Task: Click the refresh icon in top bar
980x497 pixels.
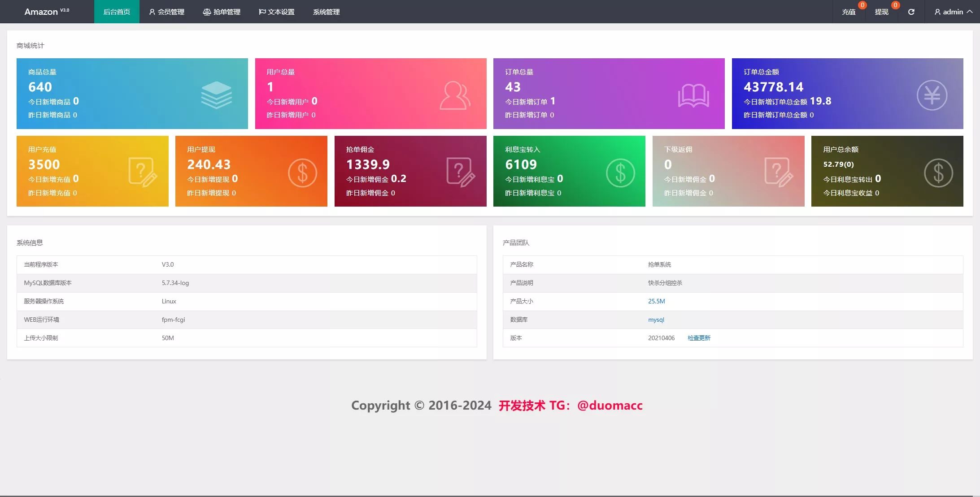Action: click(911, 12)
